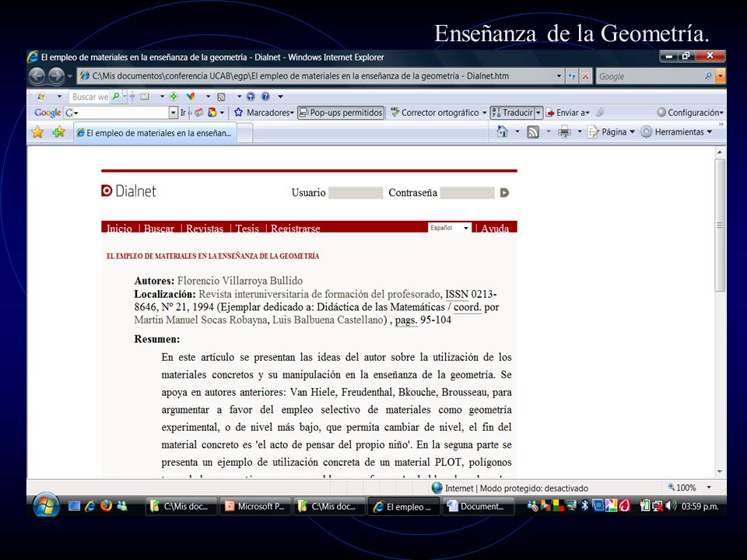Open the Ayuda menu item

[x=495, y=228]
